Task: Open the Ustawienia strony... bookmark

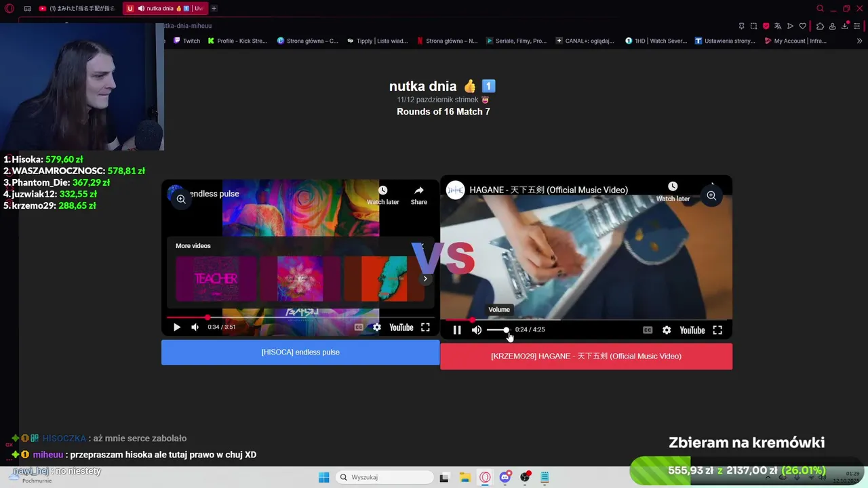Action: [x=725, y=41]
